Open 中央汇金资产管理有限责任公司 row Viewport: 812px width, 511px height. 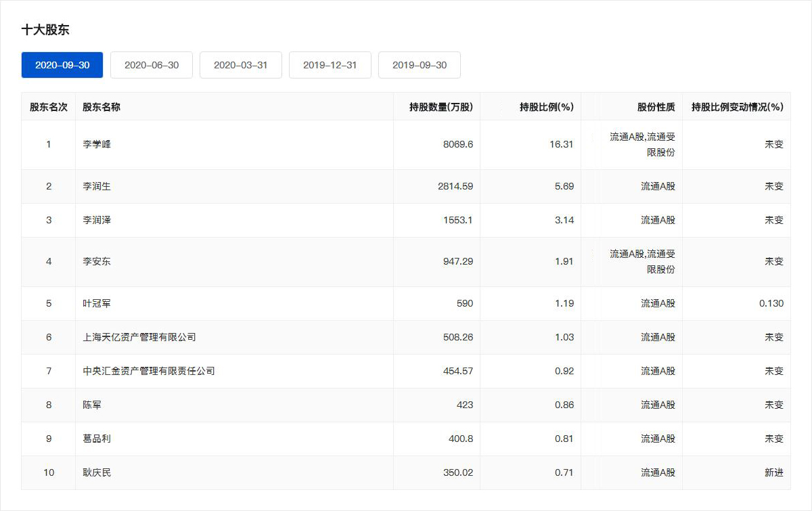[x=149, y=371]
